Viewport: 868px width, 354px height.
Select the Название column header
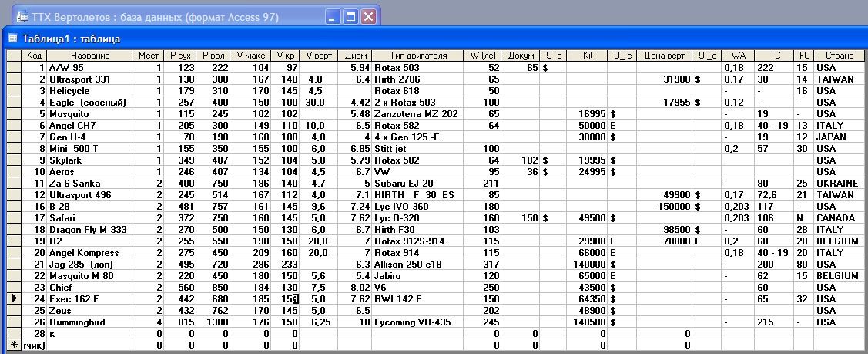(90, 56)
